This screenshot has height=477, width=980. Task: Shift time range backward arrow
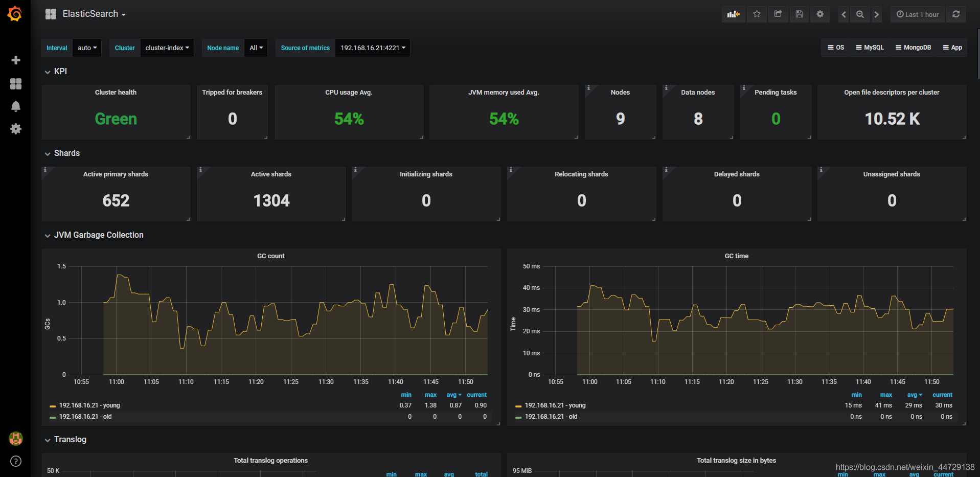[844, 14]
